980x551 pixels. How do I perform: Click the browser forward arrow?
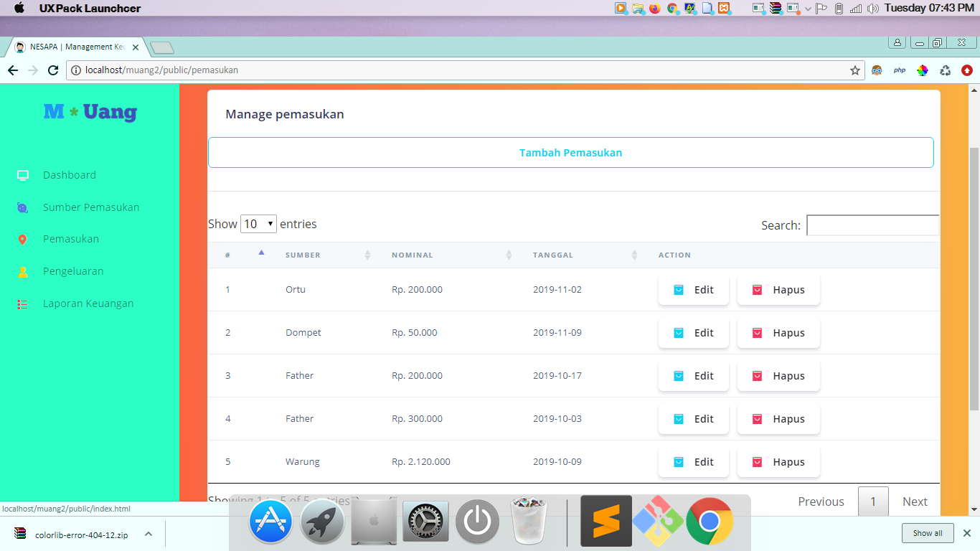pos(32,70)
